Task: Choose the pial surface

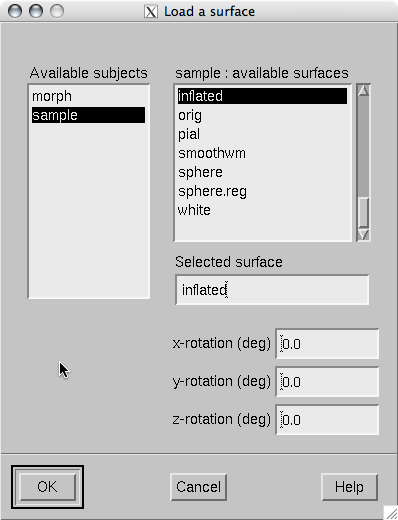Action: pos(262,134)
